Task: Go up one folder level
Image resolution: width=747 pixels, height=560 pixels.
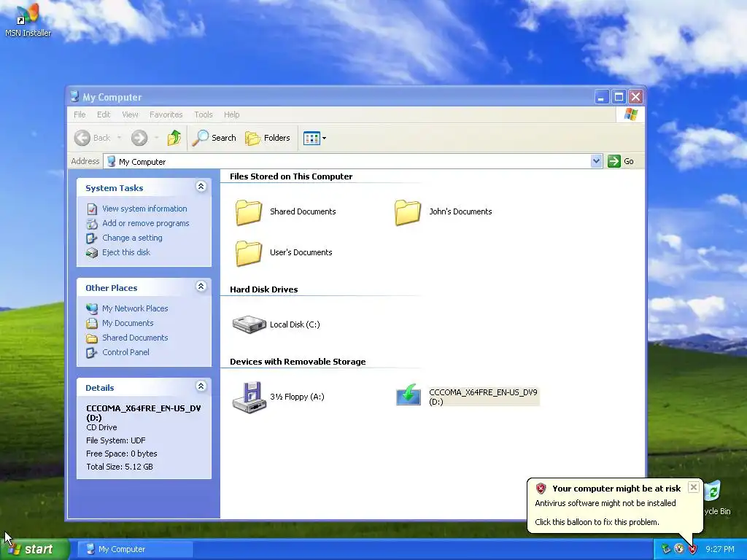Action: [x=174, y=138]
